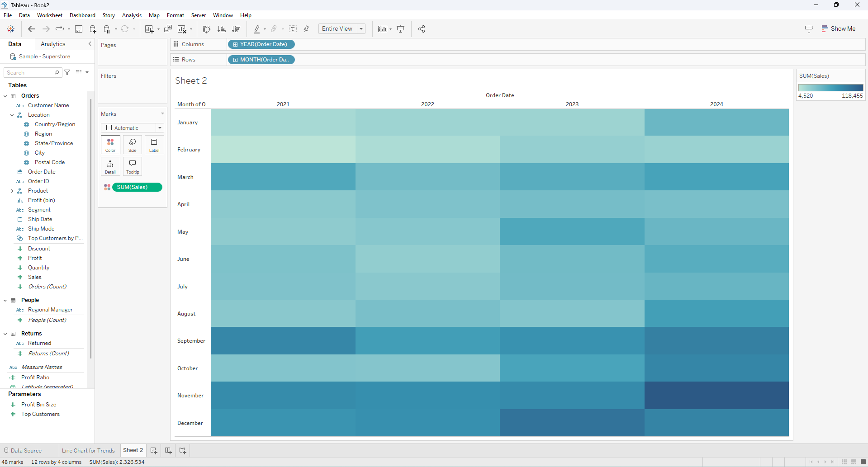Create a new worksheet from toolbar
Viewport: 868px width, 467px height.
[149, 29]
